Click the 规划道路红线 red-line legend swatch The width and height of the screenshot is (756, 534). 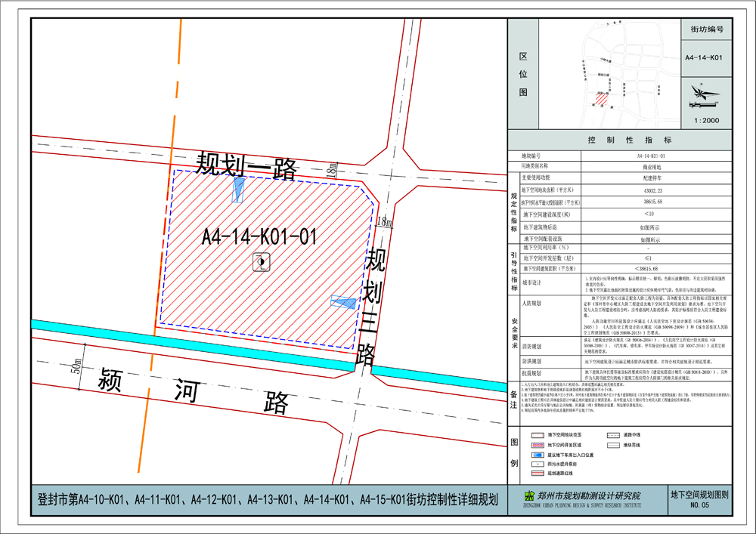point(536,472)
